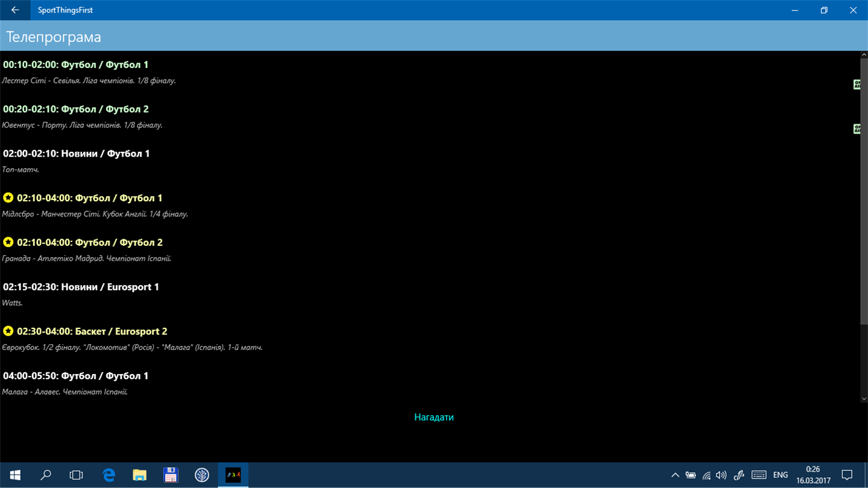Viewport: 868px width, 488px height.
Task: Click the description 'Ювентус - Порту. Ліга чемпіонів'
Action: click(82, 125)
